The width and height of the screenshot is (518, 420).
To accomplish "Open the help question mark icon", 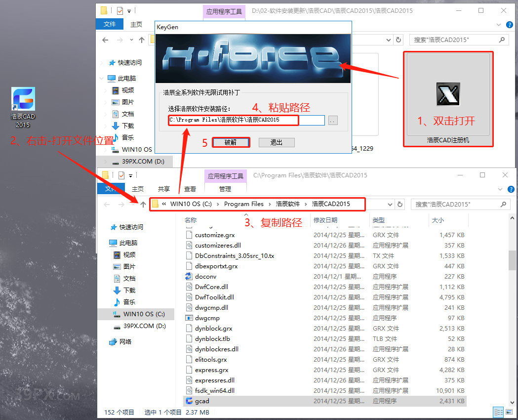I will pos(511,189).
